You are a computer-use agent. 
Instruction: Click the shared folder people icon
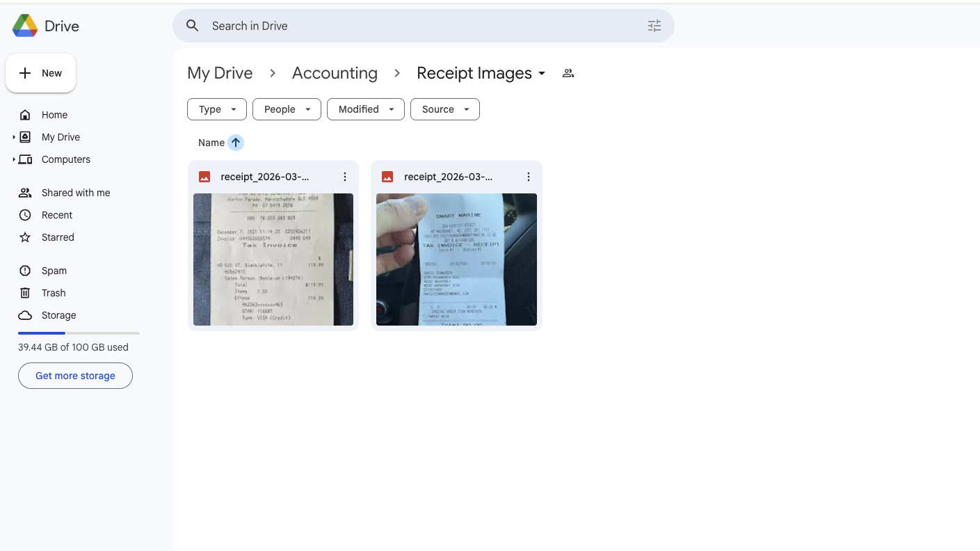[568, 73]
